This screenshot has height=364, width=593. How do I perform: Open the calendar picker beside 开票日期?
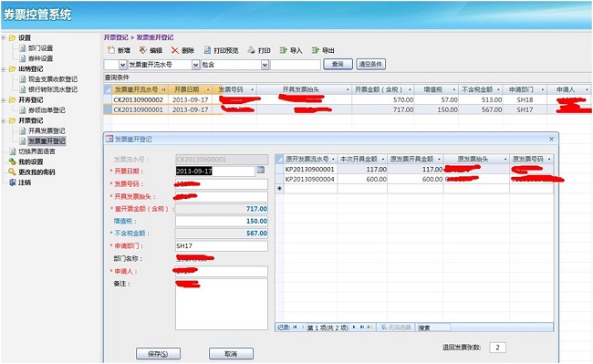[261, 170]
